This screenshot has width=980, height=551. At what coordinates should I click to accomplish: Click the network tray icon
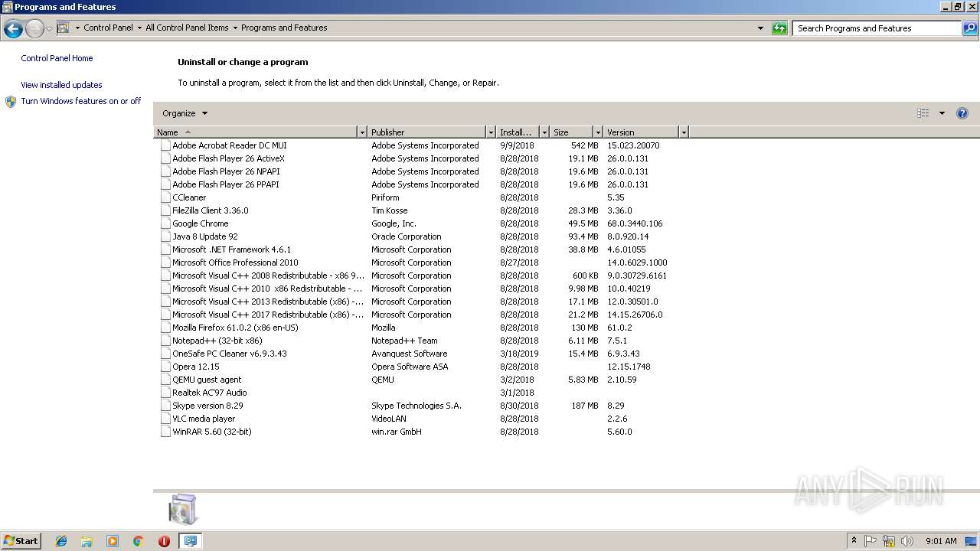coord(889,541)
